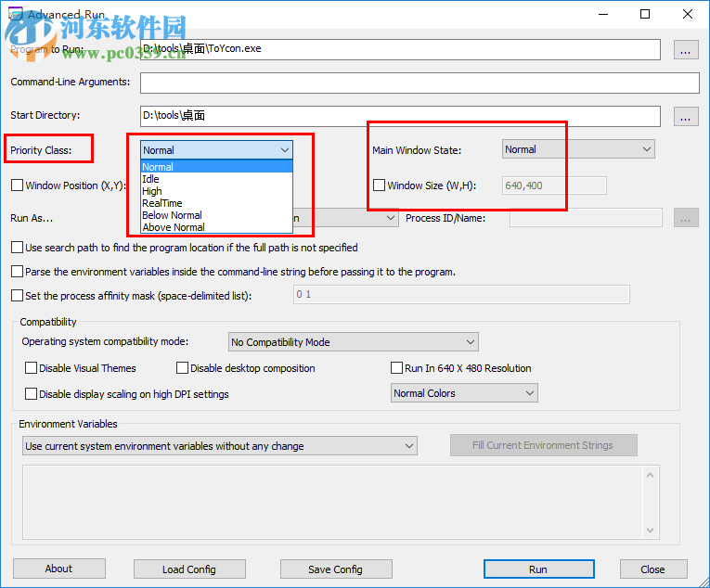The width and height of the screenshot is (710, 588).
Task: Collapse the Priority Class dropdown
Action: pyautogui.click(x=284, y=150)
